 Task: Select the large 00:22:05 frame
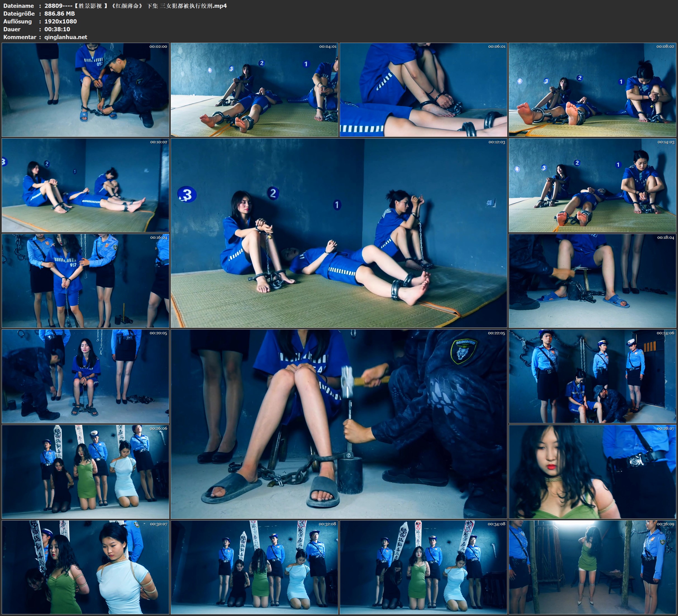(x=339, y=424)
